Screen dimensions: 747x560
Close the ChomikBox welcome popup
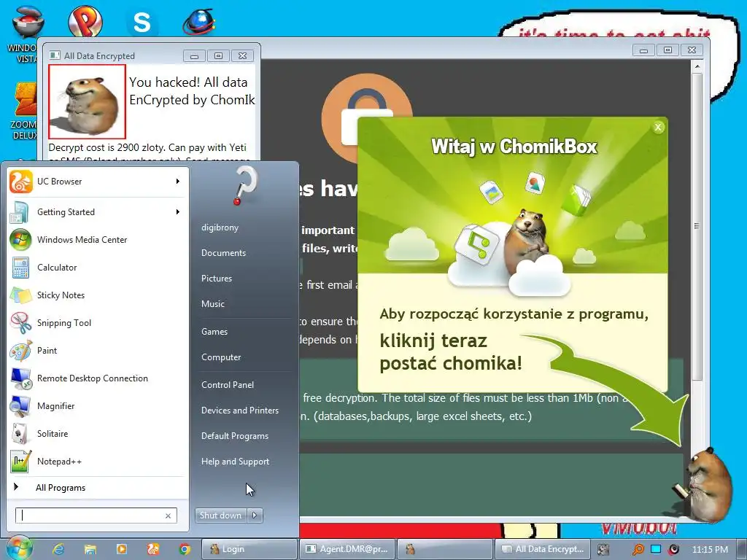[x=658, y=127]
